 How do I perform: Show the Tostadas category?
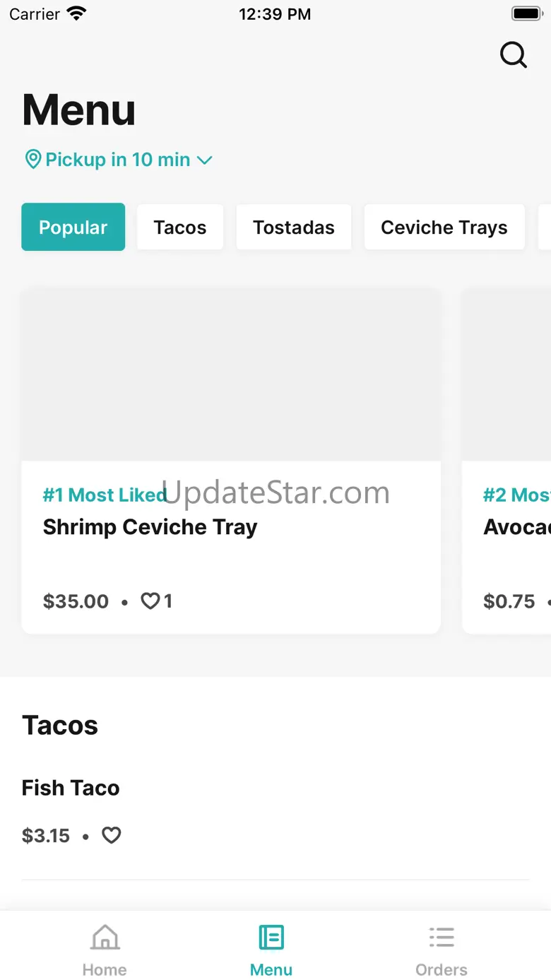(x=294, y=228)
